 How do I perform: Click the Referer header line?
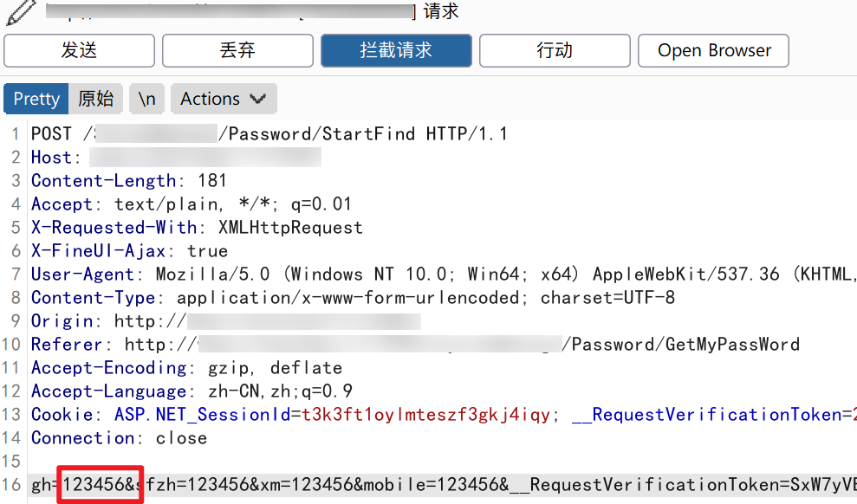(x=415, y=345)
